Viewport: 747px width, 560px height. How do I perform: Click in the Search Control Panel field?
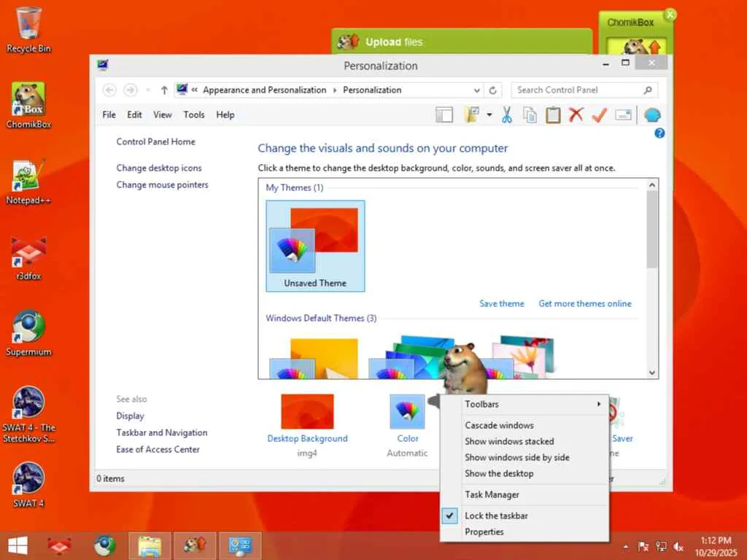[x=576, y=90]
